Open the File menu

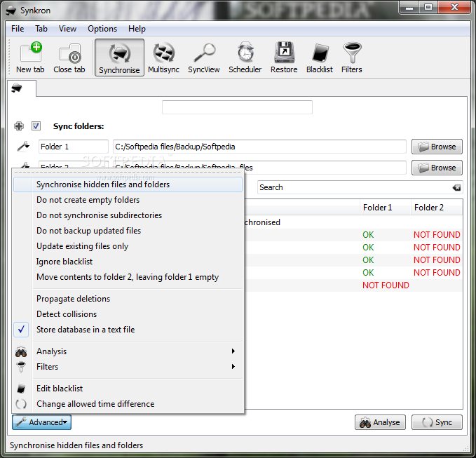click(18, 29)
